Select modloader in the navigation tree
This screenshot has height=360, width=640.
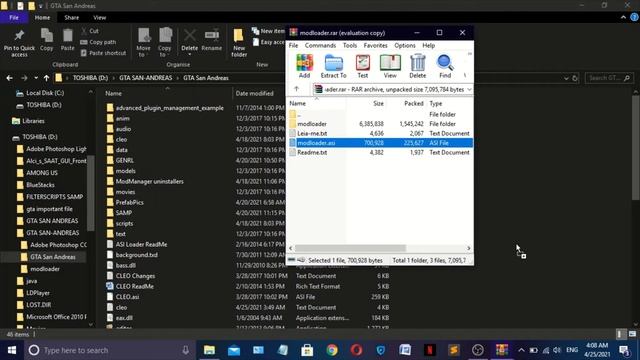point(45,269)
